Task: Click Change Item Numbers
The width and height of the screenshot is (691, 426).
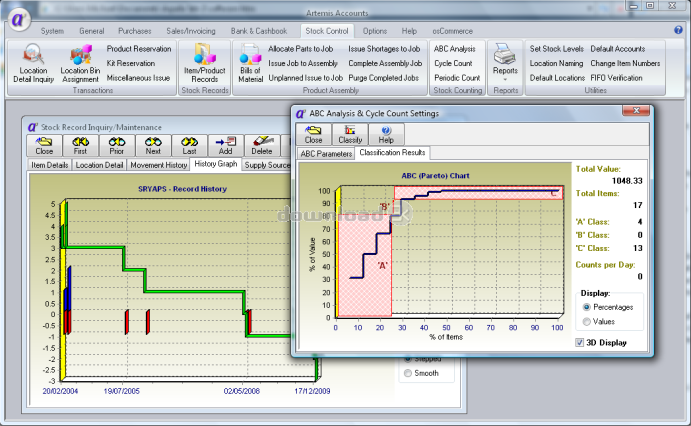Action: [x=625, y=63]
